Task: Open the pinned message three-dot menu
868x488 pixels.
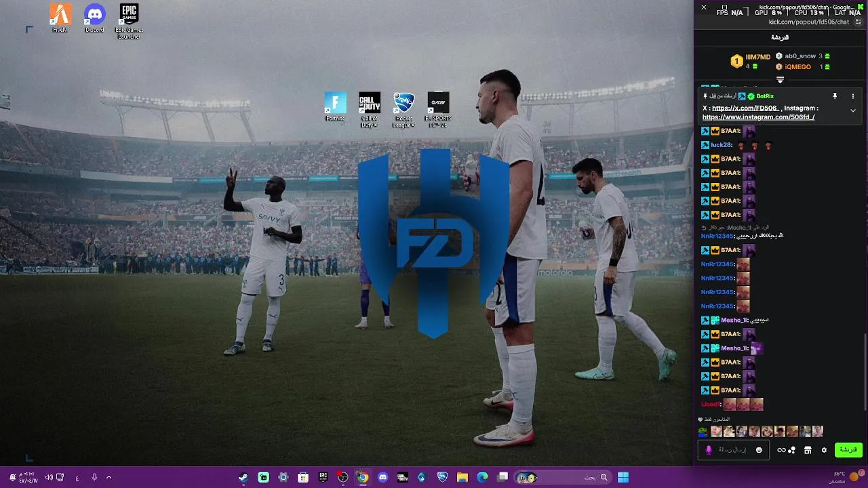Action: [853, 96]
